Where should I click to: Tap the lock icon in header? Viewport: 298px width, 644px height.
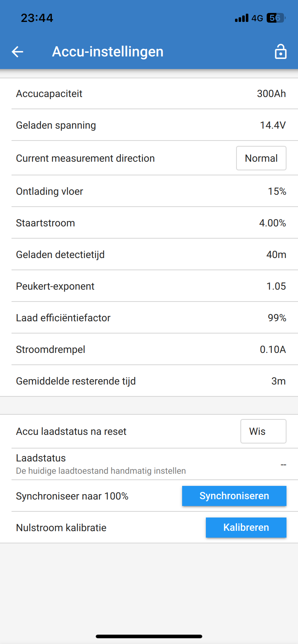pos(280,52)
